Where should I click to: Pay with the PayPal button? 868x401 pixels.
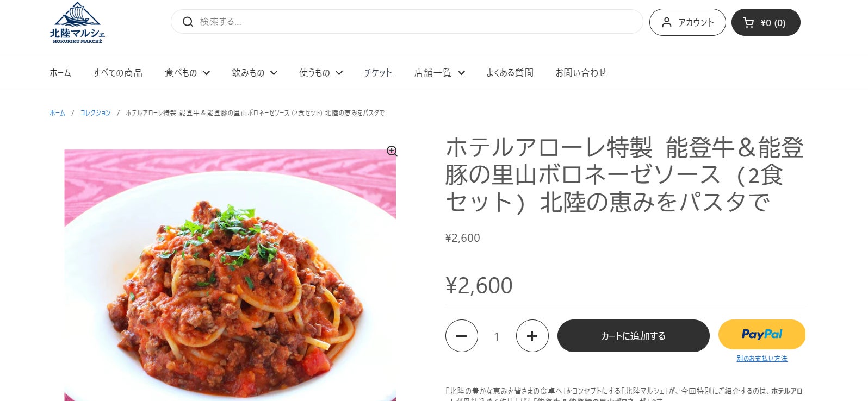762,334
